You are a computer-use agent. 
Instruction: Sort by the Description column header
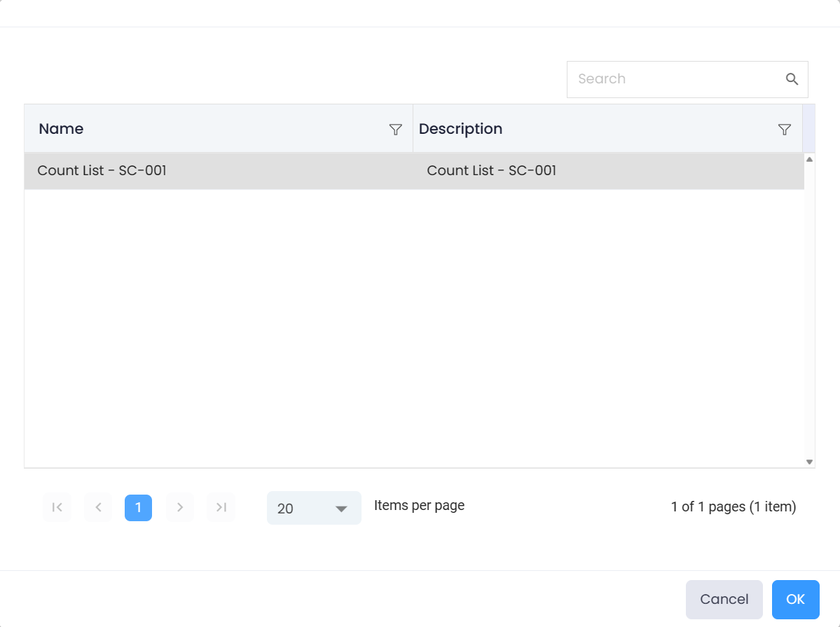coord(460,129)
